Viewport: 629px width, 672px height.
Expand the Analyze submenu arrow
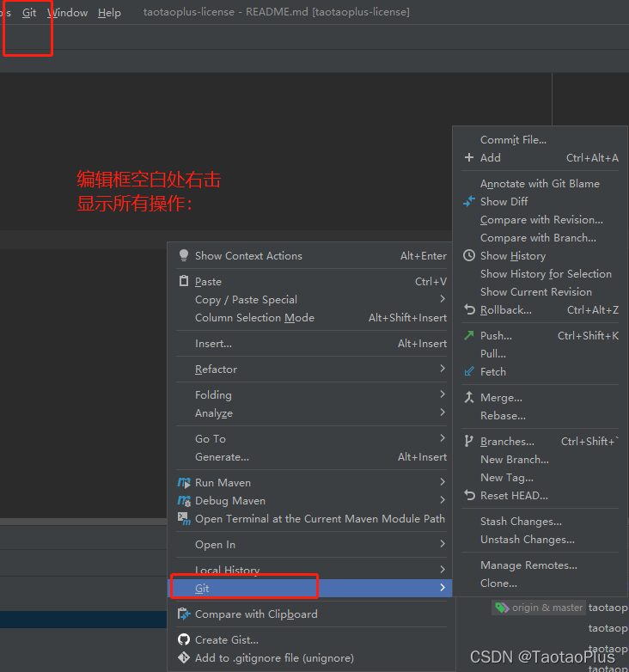click(x=443, y=412)
